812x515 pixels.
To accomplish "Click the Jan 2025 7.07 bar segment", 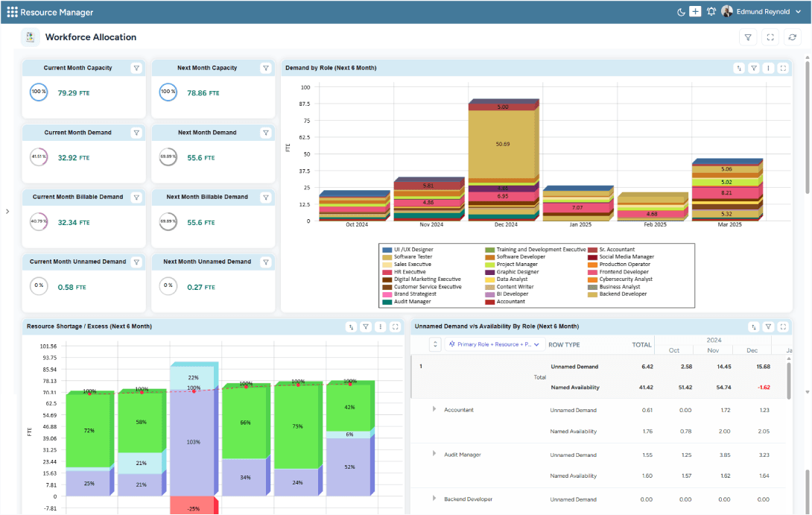I will click(577, 208).
